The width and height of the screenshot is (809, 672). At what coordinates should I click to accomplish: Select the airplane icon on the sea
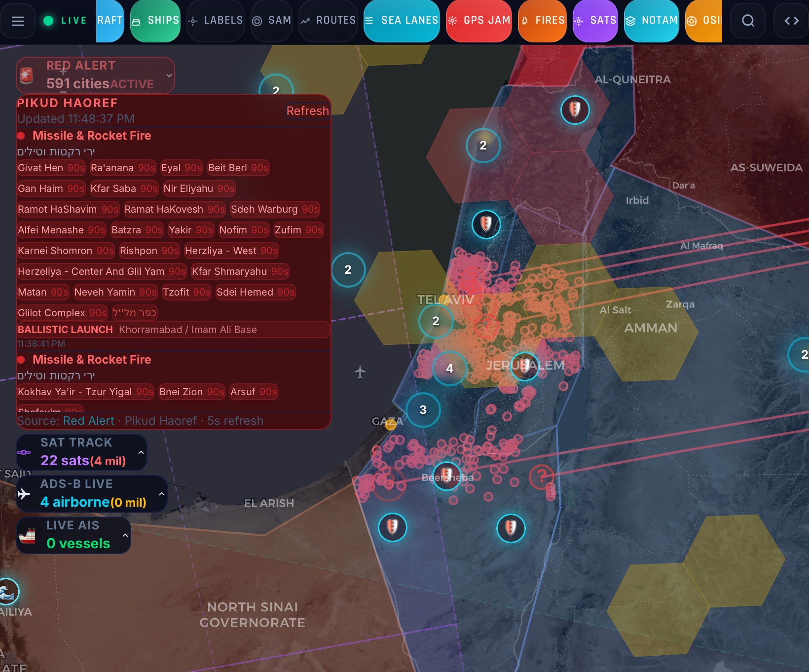point(360,372)
